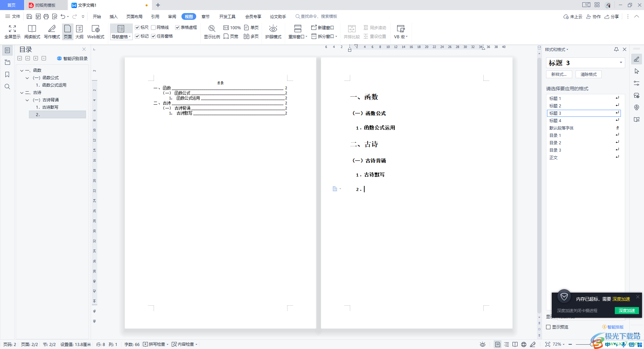The height and width of the screenshot is (349, 644).
Task: Toggle the task pane checkbox
Action: (x=153, y=36)
